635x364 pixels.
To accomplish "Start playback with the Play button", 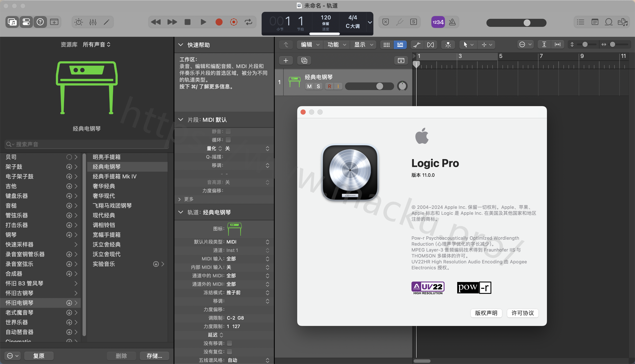I will (203, 22).
